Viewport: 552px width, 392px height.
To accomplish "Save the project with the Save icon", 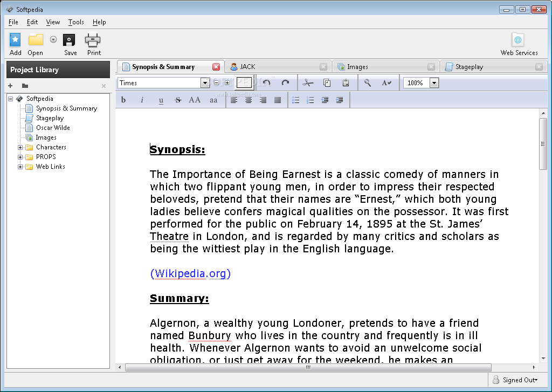I will (x=69, y=40).
